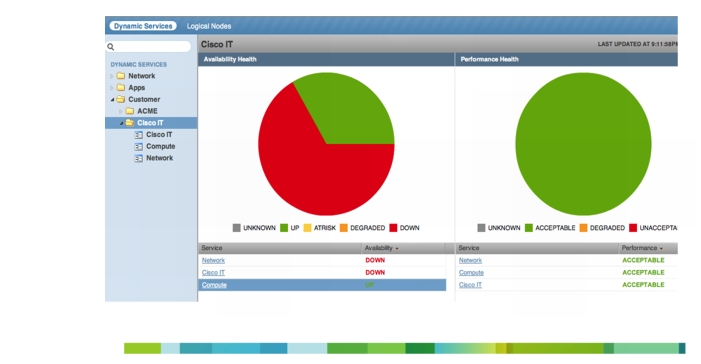Collapse the Customer folder arrow
Viewport: 701px width, 364px height.
(x=112, y=99)
